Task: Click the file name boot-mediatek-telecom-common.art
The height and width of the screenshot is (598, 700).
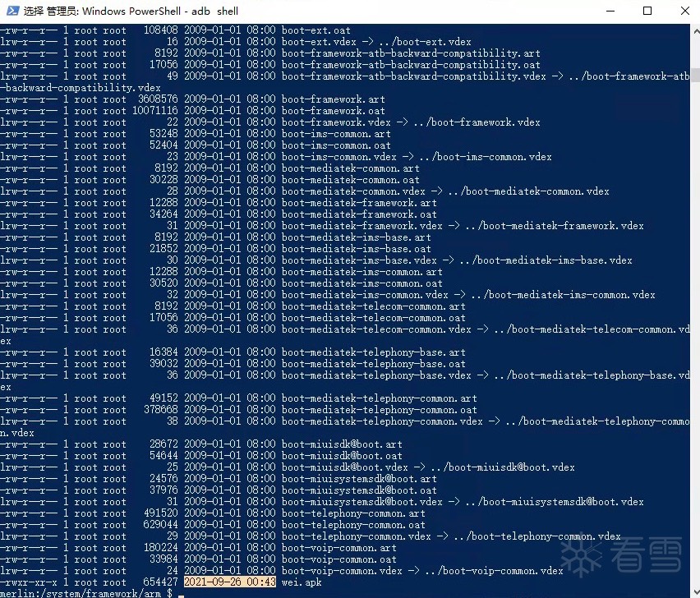Action: pyautogui.click(x=374, y=306)
